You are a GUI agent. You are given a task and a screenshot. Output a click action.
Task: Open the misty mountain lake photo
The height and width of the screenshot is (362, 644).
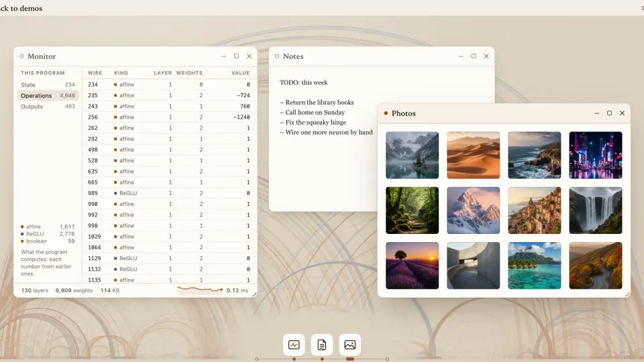[x=412, y=155]
